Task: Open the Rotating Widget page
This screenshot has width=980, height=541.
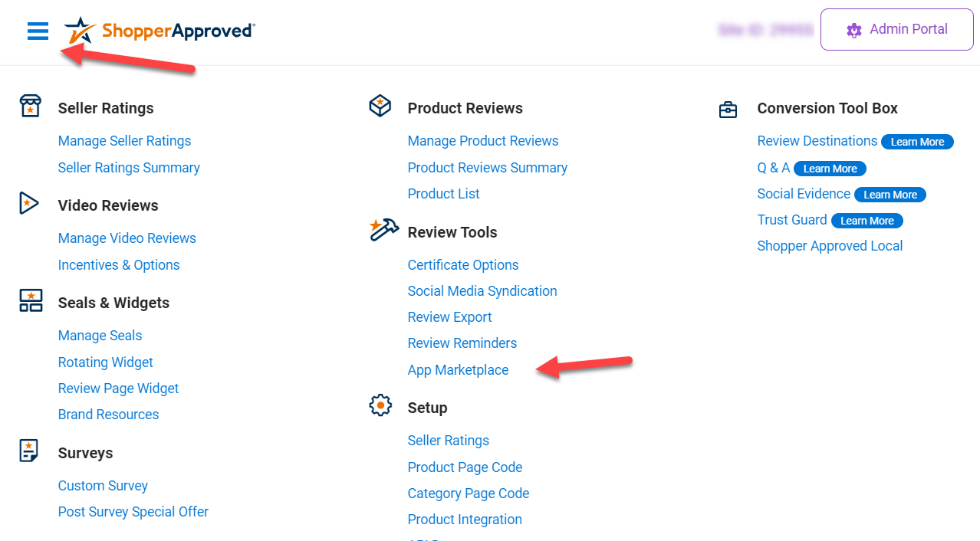Action: 105,362
